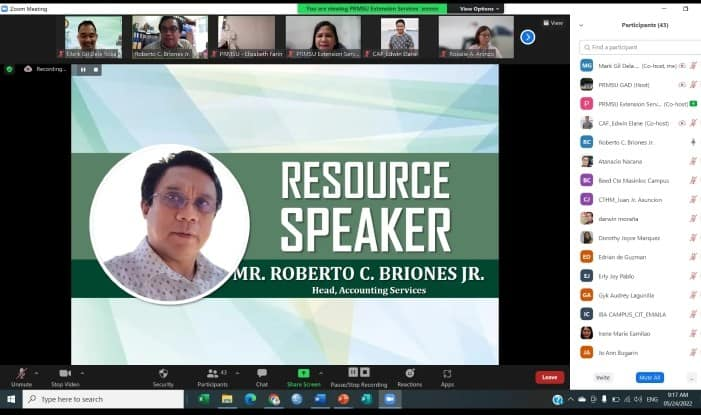Screen dimensions: 701x415
Task: Select participant IBA CAMPUS_CIT_EMALA
Action: pyautogui.click(x=639, y=315)
